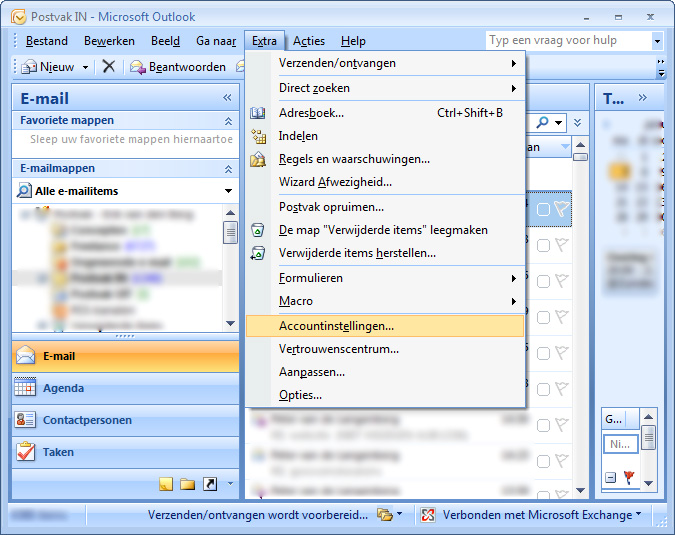Click the toolbar options overflow arrow
675x535 pixels.
661,68
